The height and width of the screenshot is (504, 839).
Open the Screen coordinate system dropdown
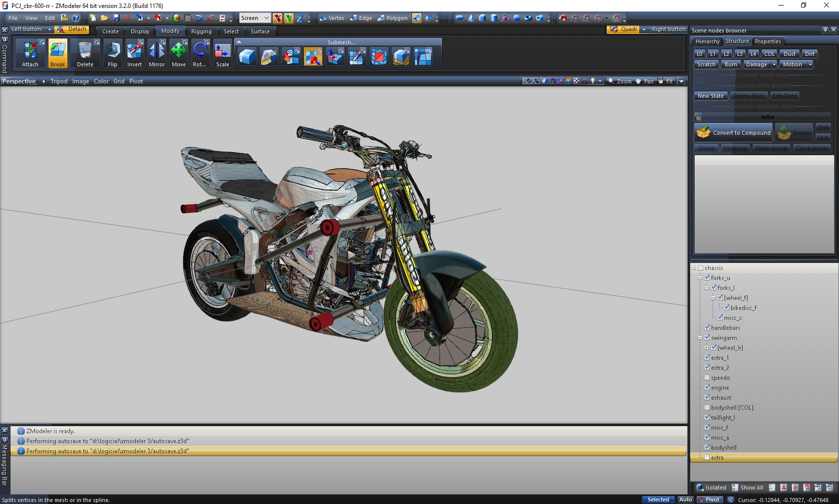point(266,18)
